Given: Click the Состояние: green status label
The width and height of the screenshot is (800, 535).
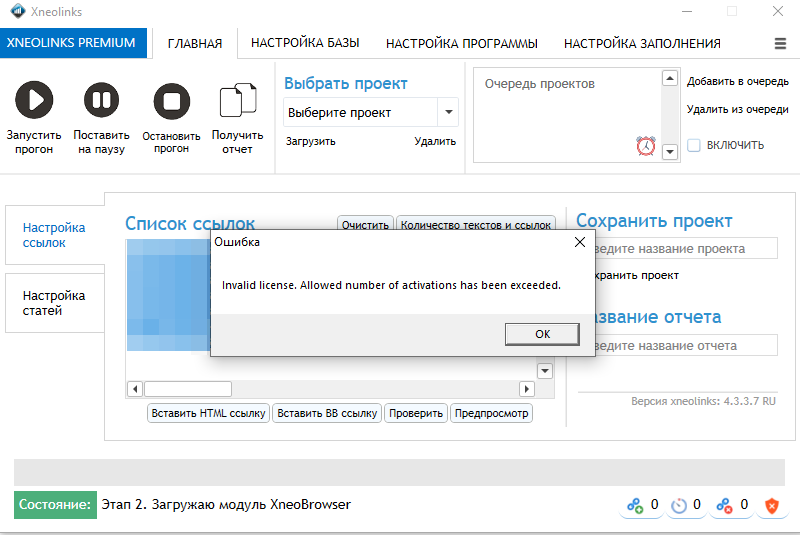Looking at the screenshot, I should [55, 505].
